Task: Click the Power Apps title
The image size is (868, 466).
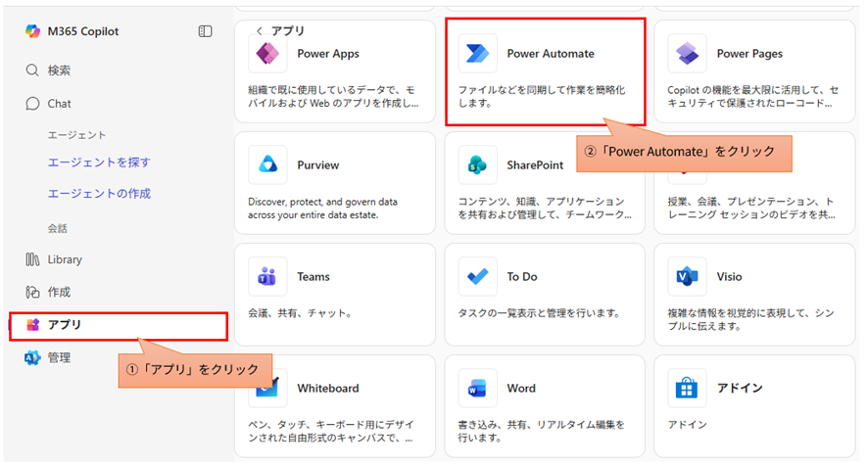Action: point(328,54)
